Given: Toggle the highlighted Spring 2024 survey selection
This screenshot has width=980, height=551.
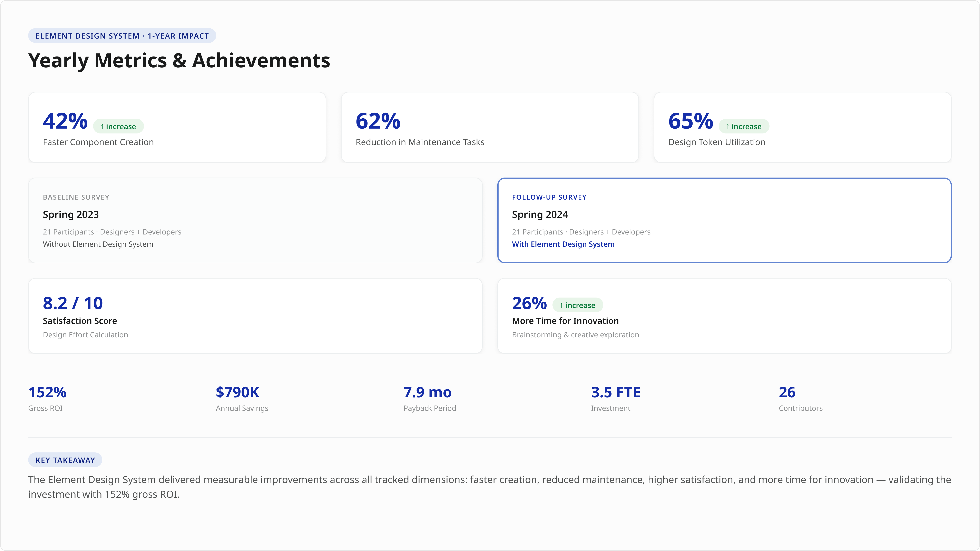Looking at the screenshot, I should click(724, 220).
